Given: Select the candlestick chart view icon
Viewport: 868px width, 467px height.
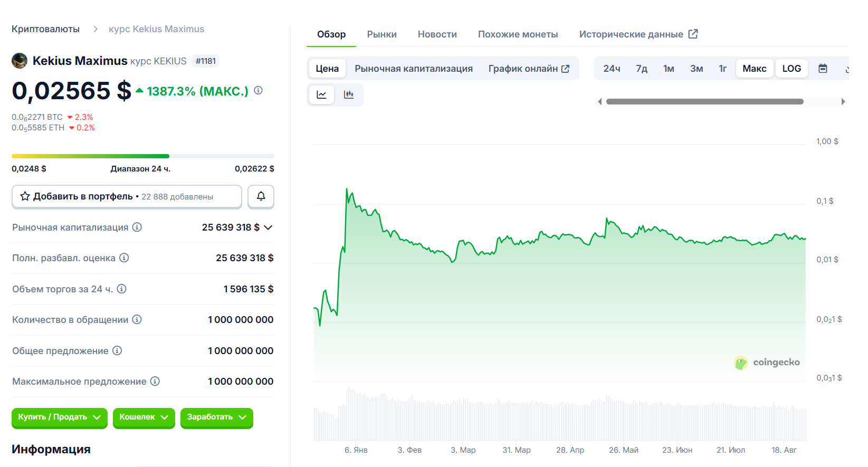Looking at the screenshot, I should tap(348, 94).
